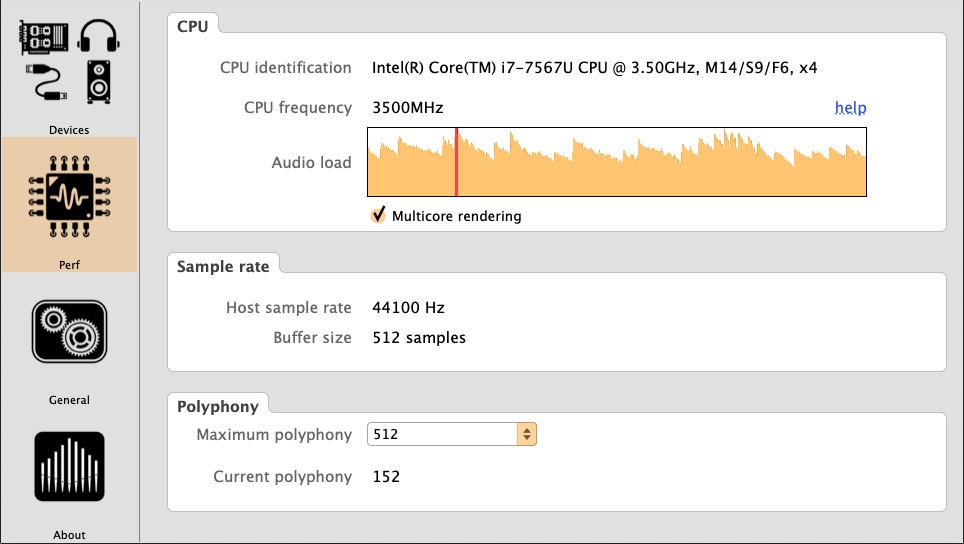Select the Perf label in sidebar
The height and width of the screenshot is (544, 964).
pyautogui.click(x=69, y=265)
